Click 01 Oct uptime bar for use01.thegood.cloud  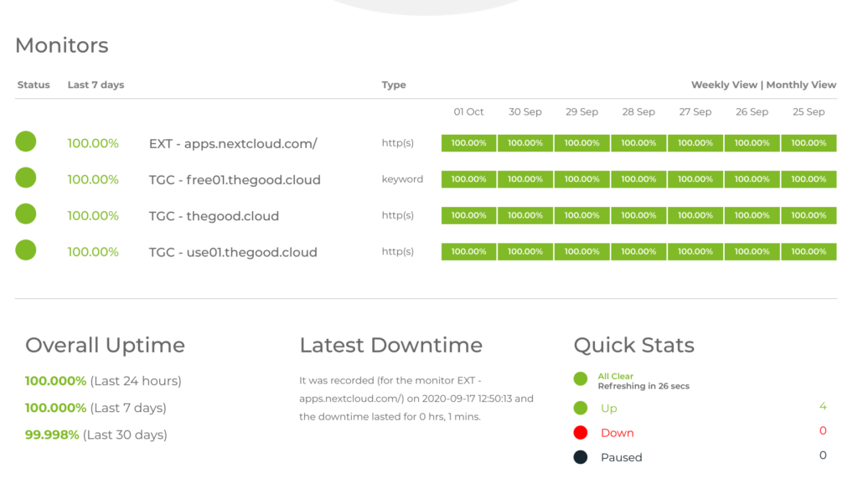pos(469,251)
